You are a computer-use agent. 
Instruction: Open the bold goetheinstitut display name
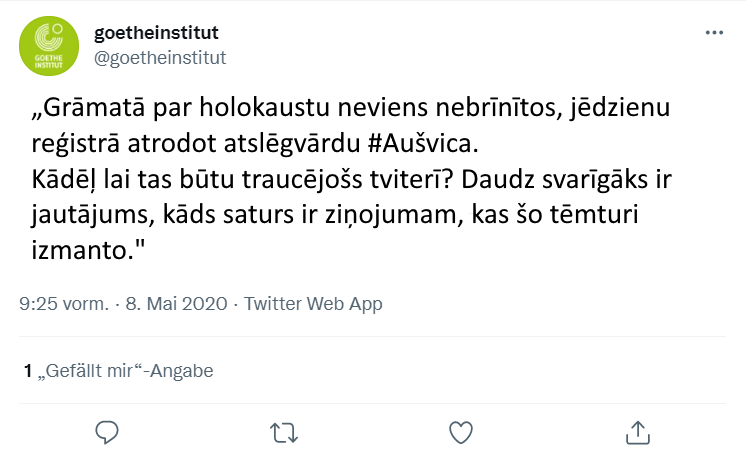[x=156, y=34]
